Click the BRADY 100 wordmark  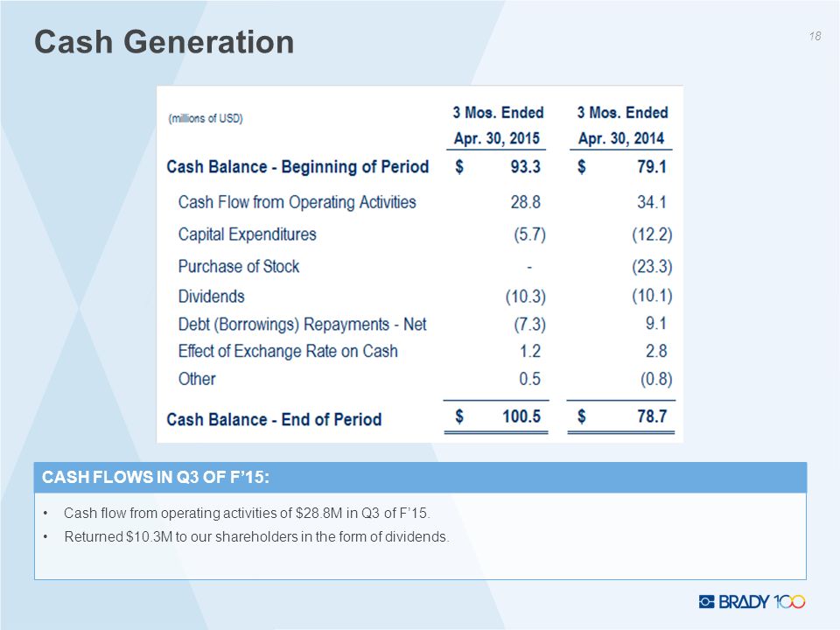coord(761,602)
